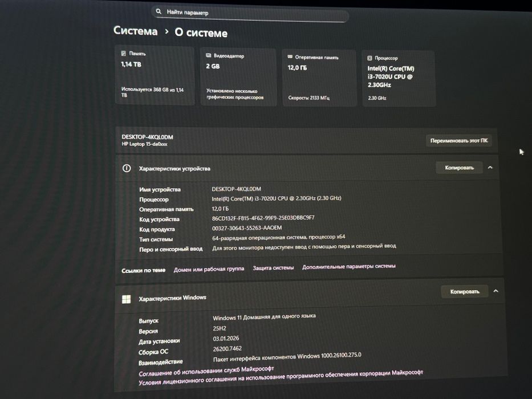Click the 'Процессор' chip icon
This screenshot has height=399, width=532.
[x=370, y=58]
